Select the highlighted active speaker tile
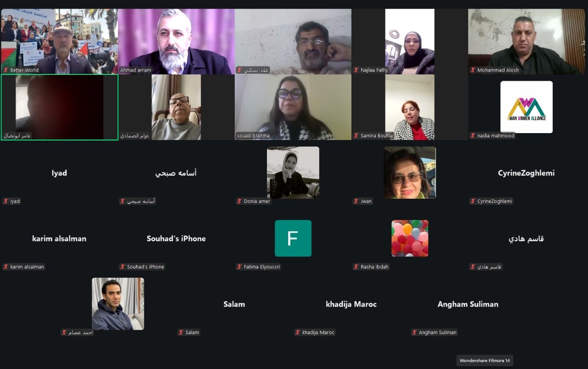Screen dimensions: 588x369 tap(60, 107)
